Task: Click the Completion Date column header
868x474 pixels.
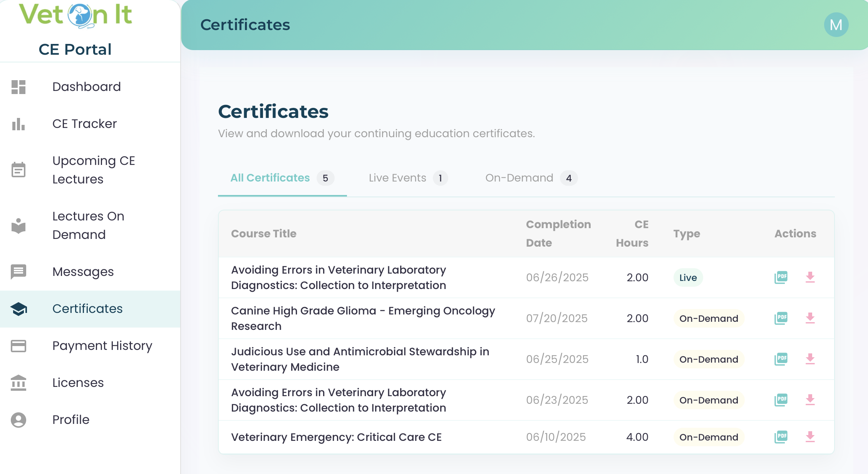Action: pyautogui.click(x=558, y=234)
